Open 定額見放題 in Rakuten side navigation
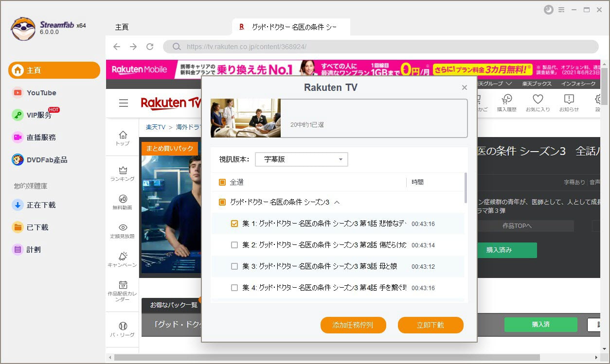Screen dimensions: 610x364 click(x=123, y=231)
